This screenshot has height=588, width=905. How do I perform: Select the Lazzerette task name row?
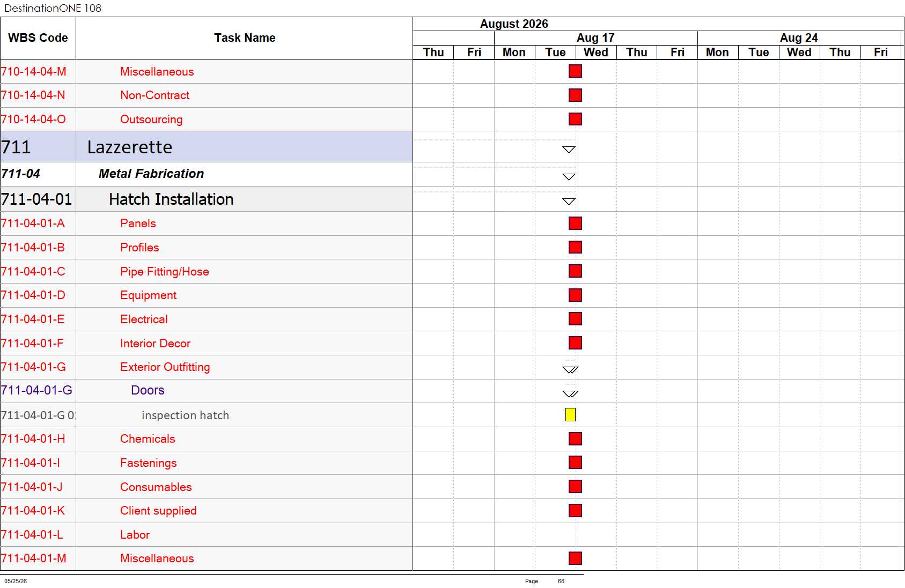tap(244, 147)
